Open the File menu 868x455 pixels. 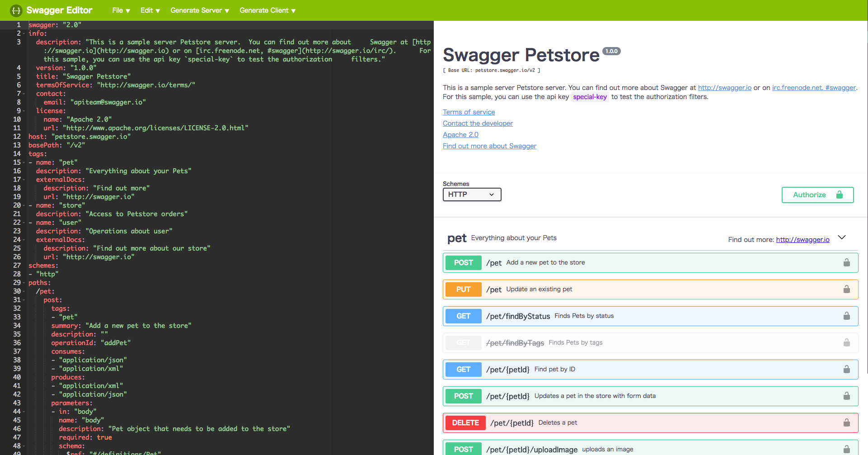(121, 10)
